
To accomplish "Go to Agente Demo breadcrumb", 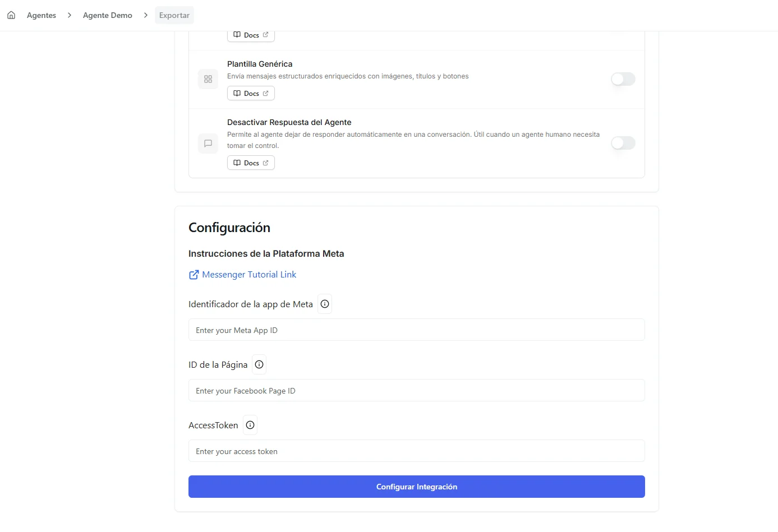I will pyautogui.click(x=108, y=15).
